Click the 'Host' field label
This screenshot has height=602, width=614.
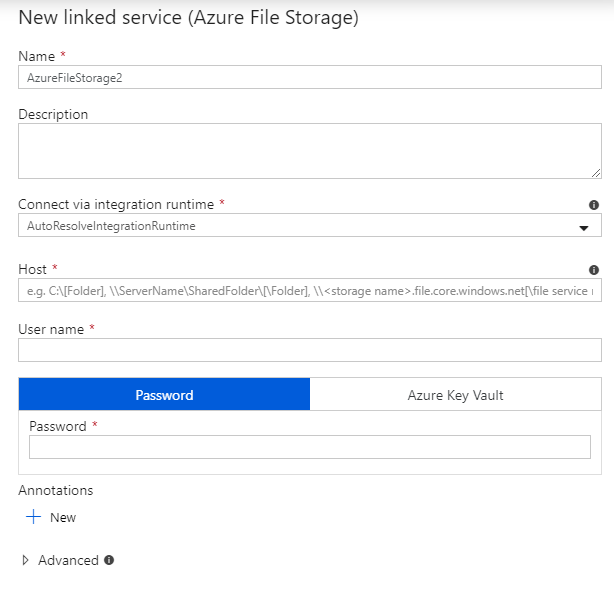click(33, 269)
